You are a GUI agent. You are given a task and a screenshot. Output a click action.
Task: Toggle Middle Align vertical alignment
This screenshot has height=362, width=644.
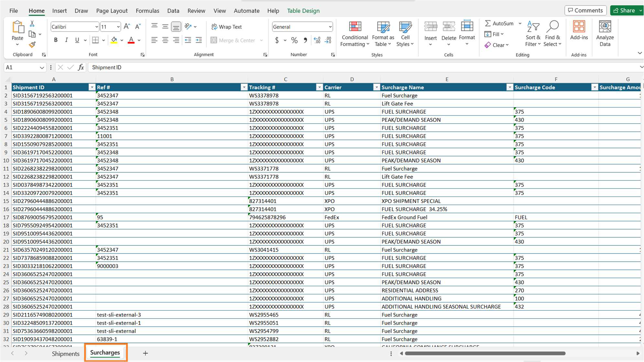pos(165,27)
